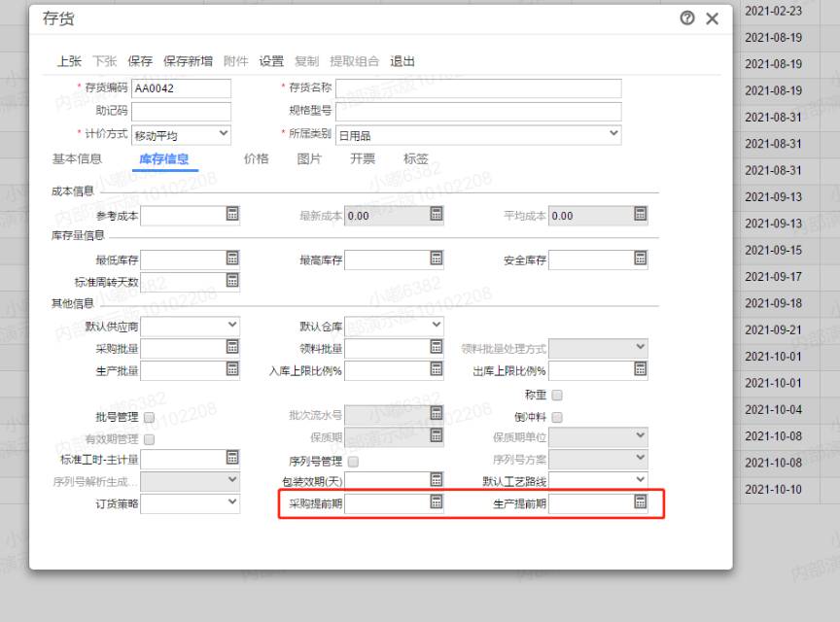Click date 2021-02-23 in background list

[773, 12]
